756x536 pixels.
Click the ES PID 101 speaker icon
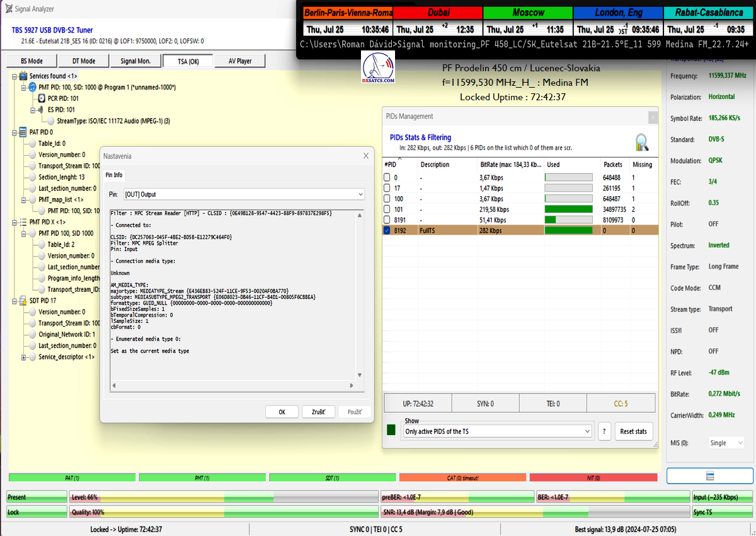click(x=41, y=110)
